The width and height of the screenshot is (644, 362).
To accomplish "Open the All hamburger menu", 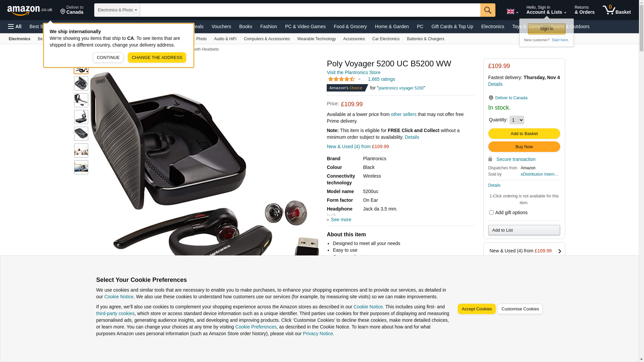I will (15, 26).
